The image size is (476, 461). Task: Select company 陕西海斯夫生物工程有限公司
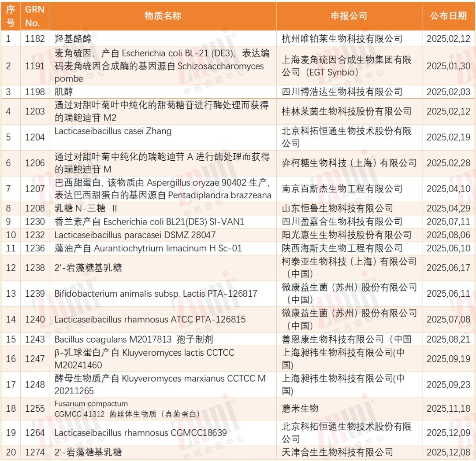(x=342, y=248)
